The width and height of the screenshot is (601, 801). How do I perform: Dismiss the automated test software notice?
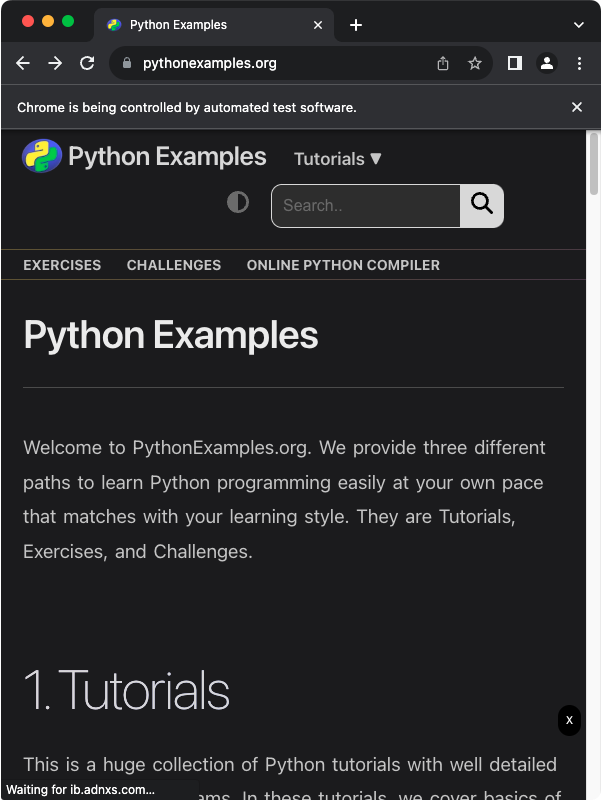click(577, 107)
